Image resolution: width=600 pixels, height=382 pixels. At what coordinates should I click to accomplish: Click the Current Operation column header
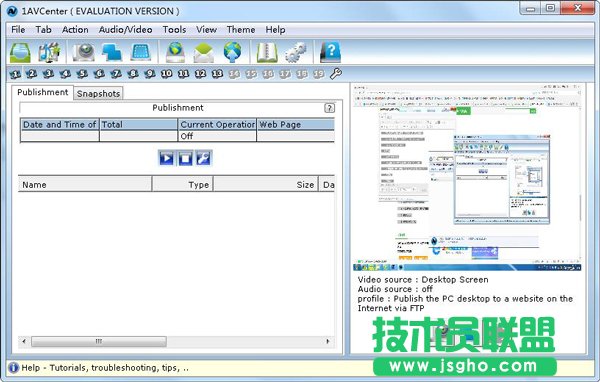click(217, 124)
